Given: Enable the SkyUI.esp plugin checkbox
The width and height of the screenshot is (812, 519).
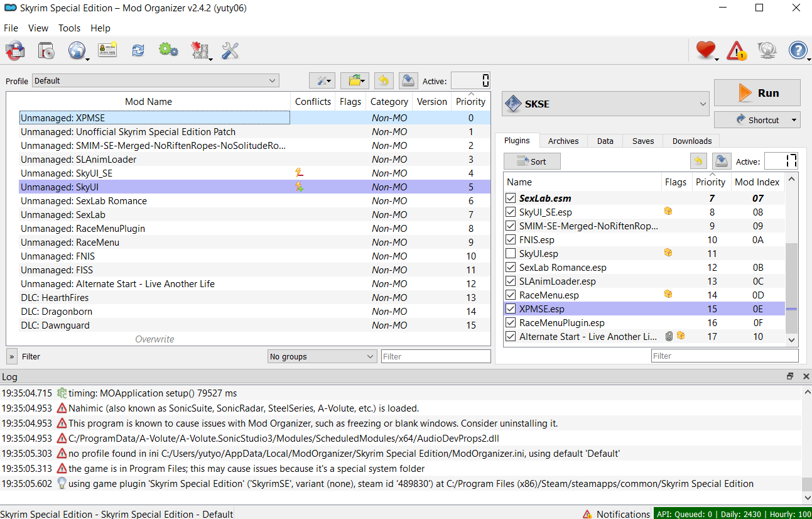Looking at the screenshot, I should tap(511, 254).
